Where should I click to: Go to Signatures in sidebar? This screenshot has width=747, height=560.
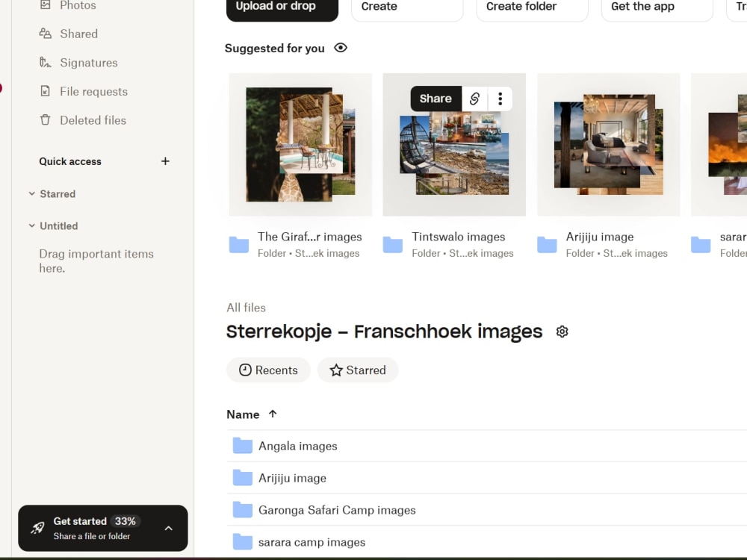(x=89, y=63)
